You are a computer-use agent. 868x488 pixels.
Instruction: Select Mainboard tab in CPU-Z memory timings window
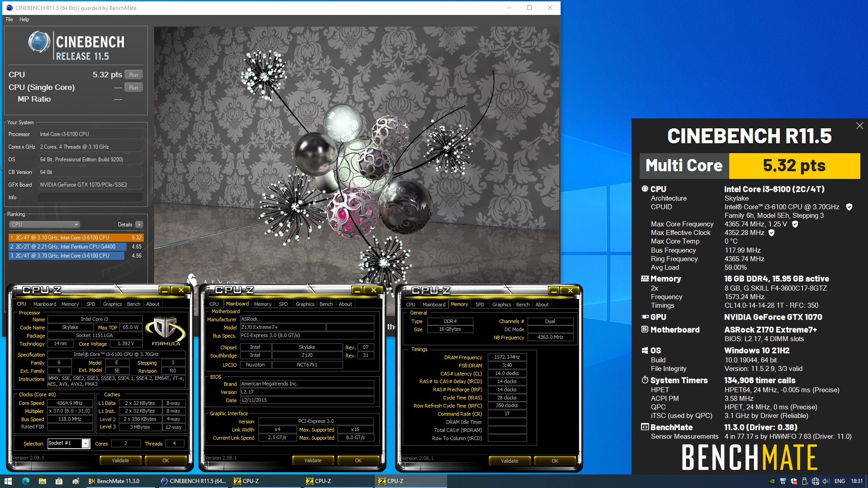tap(434, 305)
